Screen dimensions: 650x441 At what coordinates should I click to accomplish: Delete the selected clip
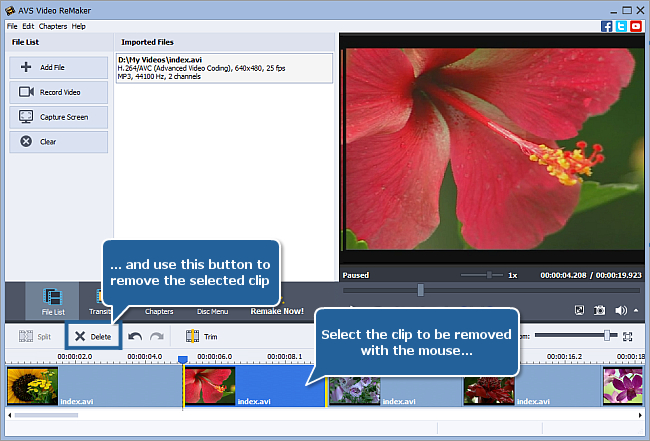click(x=93, y=336)
